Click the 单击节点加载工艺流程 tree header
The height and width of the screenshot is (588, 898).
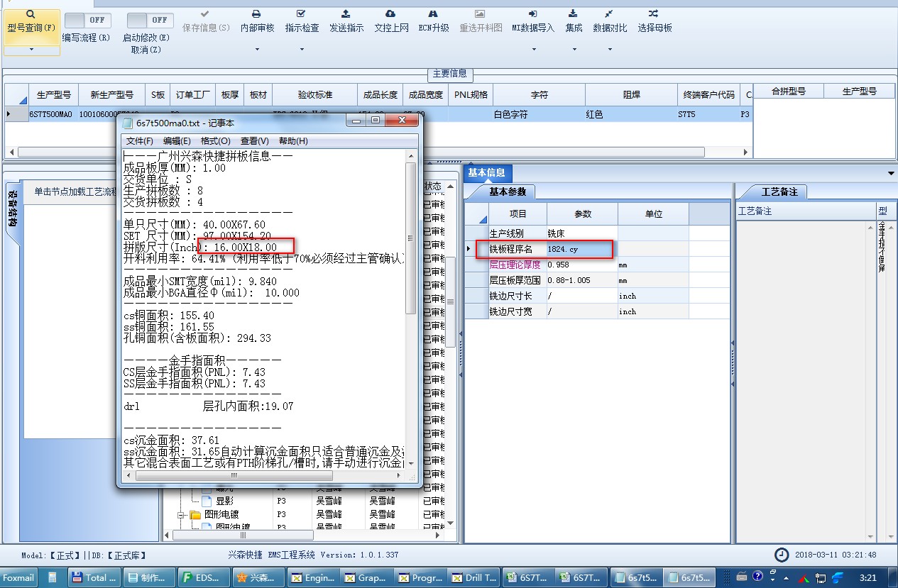(75, 192)
